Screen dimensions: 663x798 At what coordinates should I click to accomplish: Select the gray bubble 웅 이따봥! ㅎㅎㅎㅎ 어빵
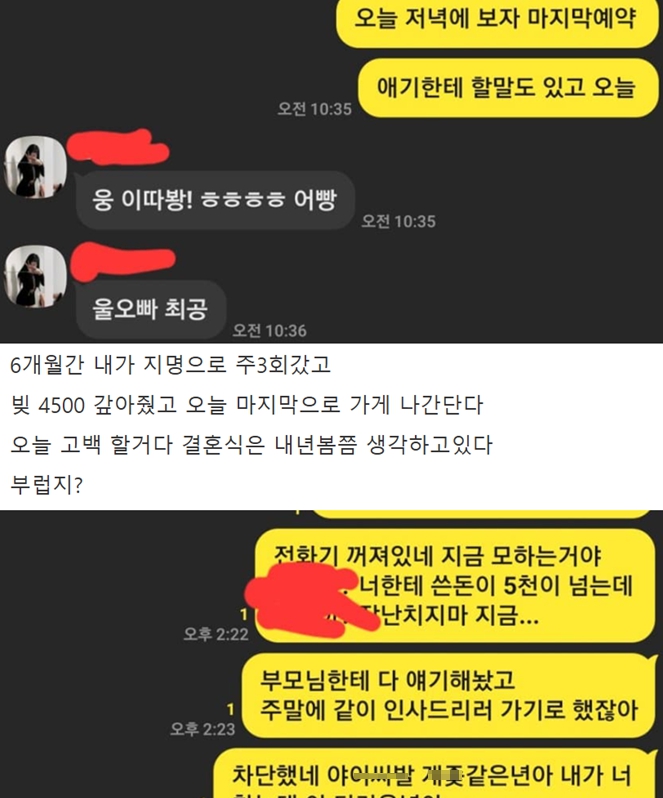[215, 200]
